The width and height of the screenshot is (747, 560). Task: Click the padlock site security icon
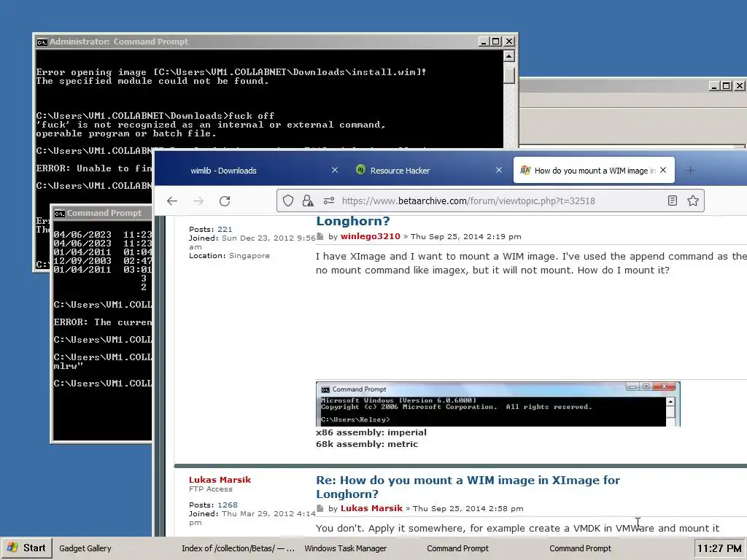(308, 201)
